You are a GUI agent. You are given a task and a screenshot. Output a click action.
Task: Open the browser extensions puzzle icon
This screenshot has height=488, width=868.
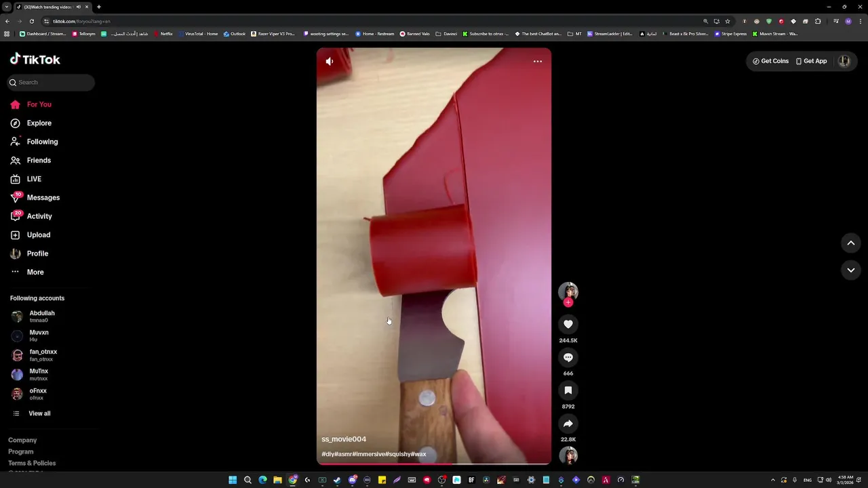818,21
